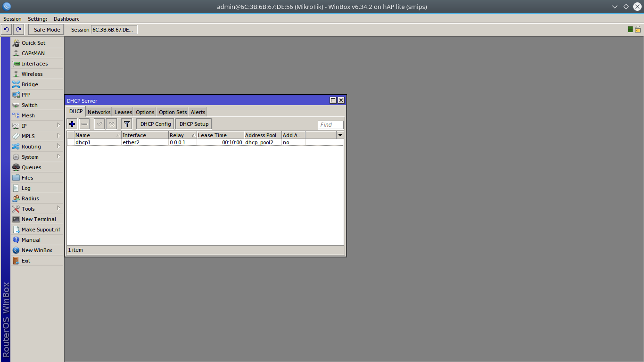The image size is (644, 362).
Task: Click the DHCP Config button
Action: tap(156, 124)
